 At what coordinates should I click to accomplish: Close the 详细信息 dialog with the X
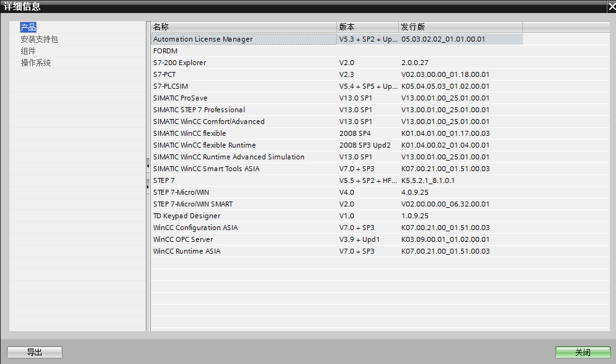612,6
